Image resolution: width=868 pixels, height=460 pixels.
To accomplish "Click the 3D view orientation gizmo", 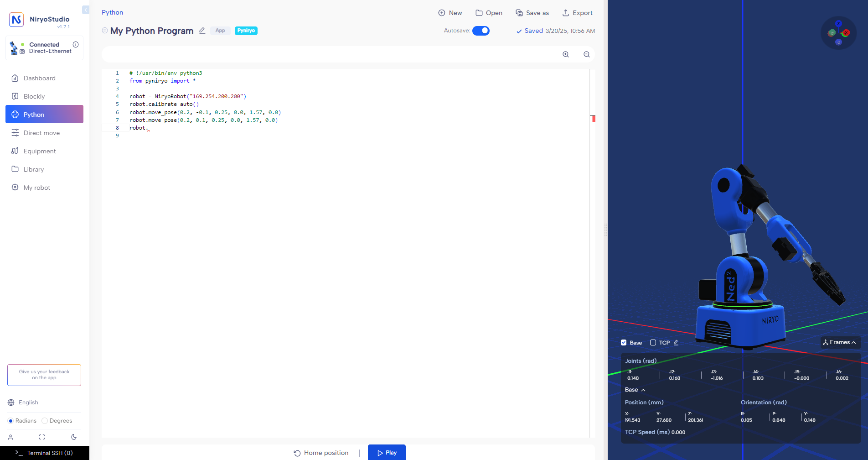I will click(x=838, y=33).
